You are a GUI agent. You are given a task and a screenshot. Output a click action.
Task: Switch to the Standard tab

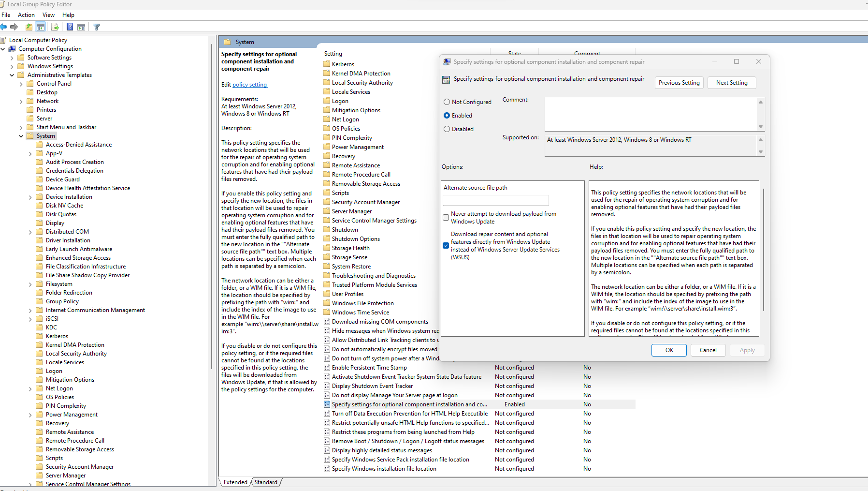(x=266, y=482)
